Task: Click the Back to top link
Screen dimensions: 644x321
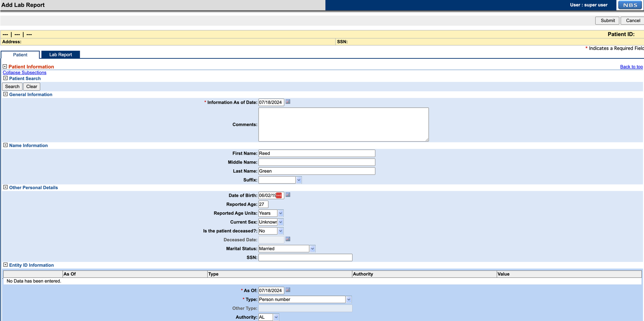Action: click(632, 67)
